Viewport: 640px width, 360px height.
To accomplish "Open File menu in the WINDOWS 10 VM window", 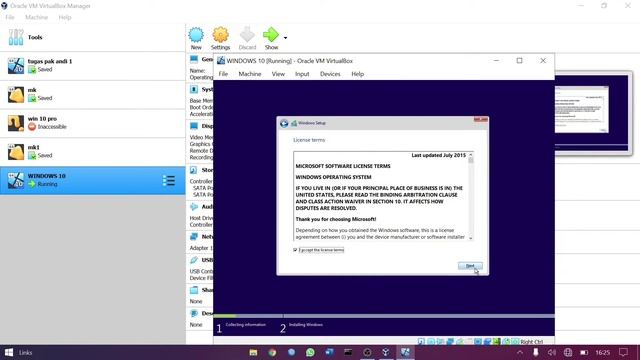I will 223,74.
